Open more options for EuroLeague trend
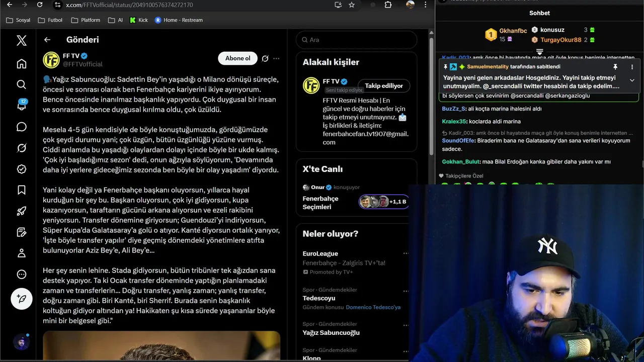 pyautogui.click(x=406, y=253)
